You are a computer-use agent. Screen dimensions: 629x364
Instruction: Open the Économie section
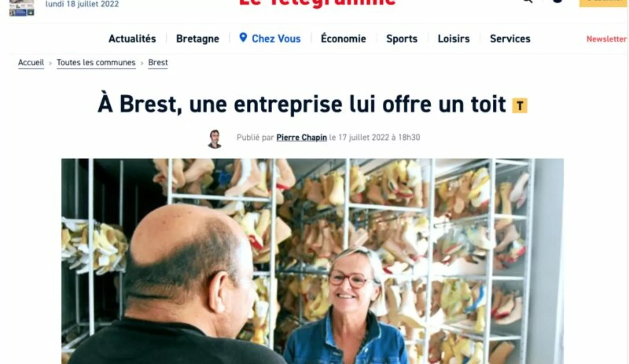point(343,38)
